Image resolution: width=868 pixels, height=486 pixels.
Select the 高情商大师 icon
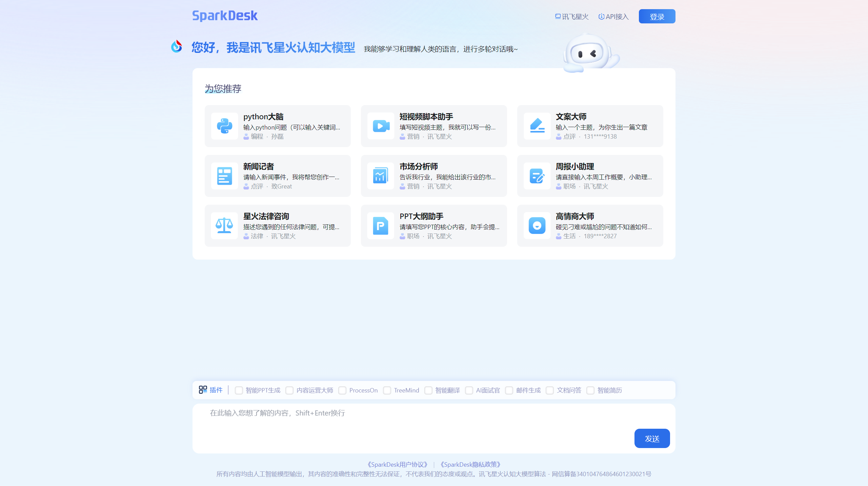click(537, 226)
